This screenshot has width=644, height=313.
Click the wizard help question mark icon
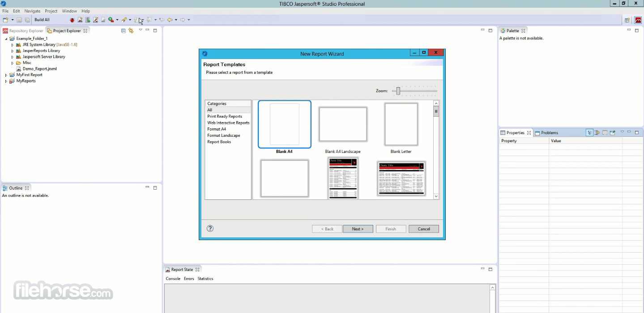coord(210,228)
